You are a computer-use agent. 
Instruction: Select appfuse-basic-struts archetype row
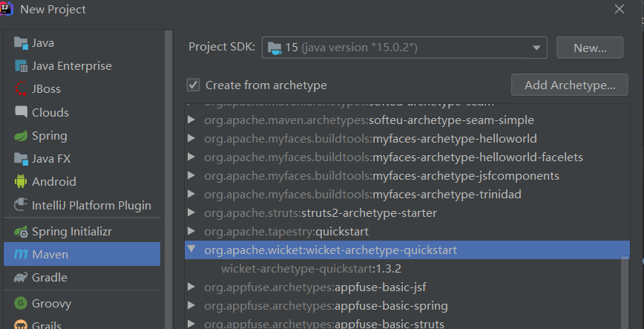(x=407, y=324)
